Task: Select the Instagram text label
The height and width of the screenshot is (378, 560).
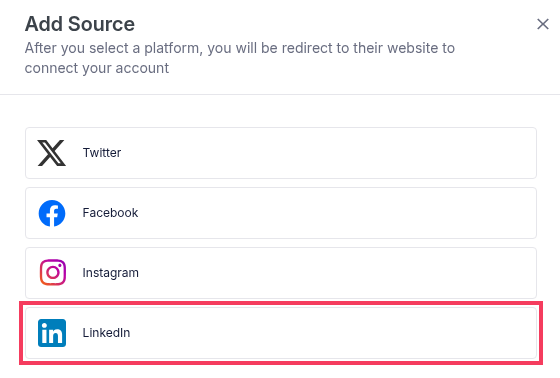Action: click(x=110, y=273)
